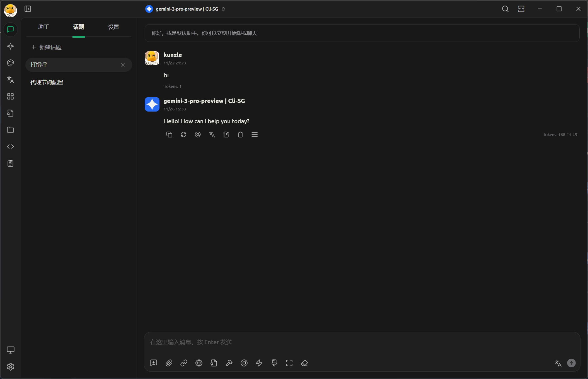Click the clear-context brush icon in input toolbar
The image size is (588, 379).
[x=274, y=363]
